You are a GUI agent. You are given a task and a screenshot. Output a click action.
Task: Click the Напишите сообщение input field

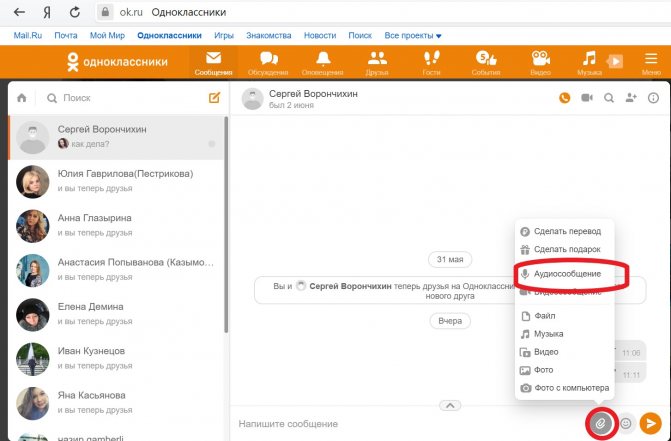409,423
